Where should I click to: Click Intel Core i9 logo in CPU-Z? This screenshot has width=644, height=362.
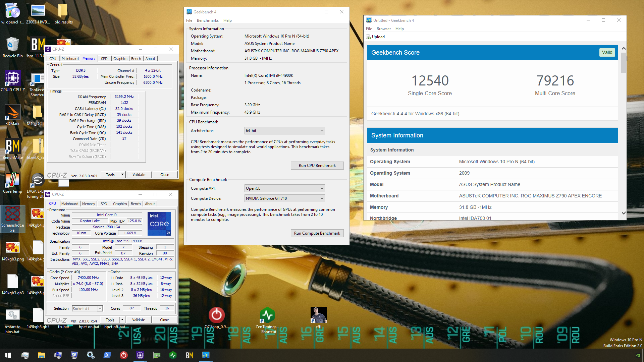(159, 224)
